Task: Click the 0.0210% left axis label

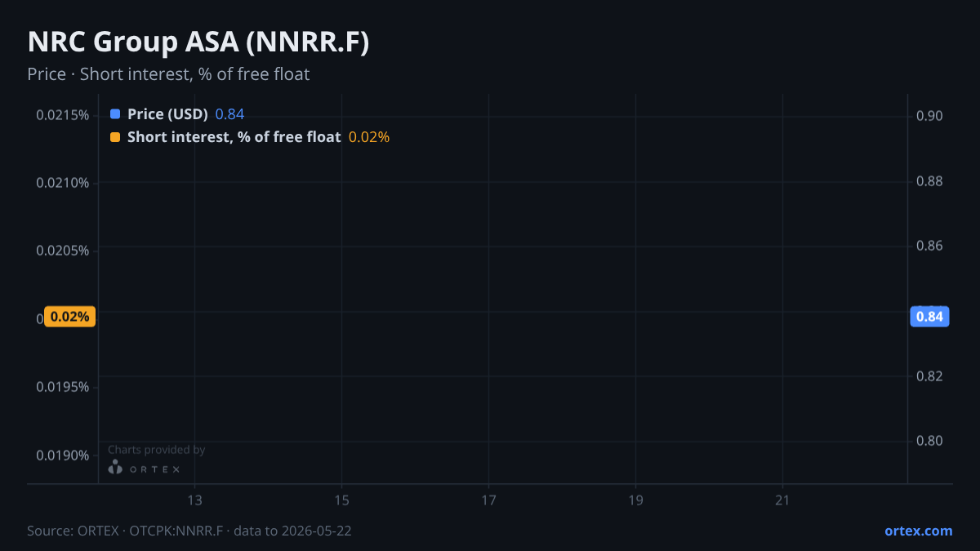Action: 63,182
